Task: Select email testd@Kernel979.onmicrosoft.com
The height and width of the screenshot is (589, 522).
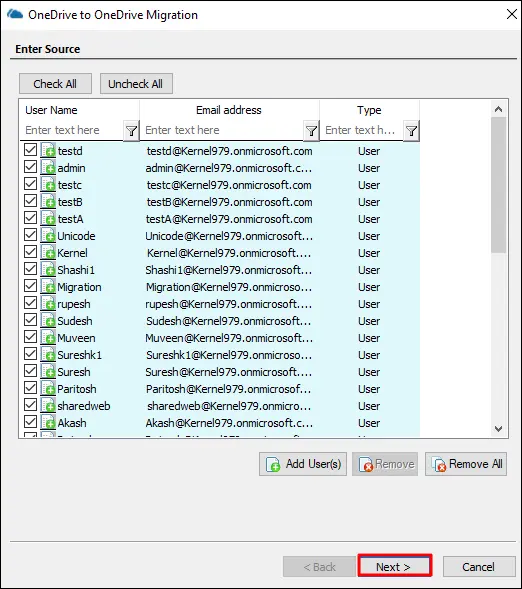Action: pos(229,151)
